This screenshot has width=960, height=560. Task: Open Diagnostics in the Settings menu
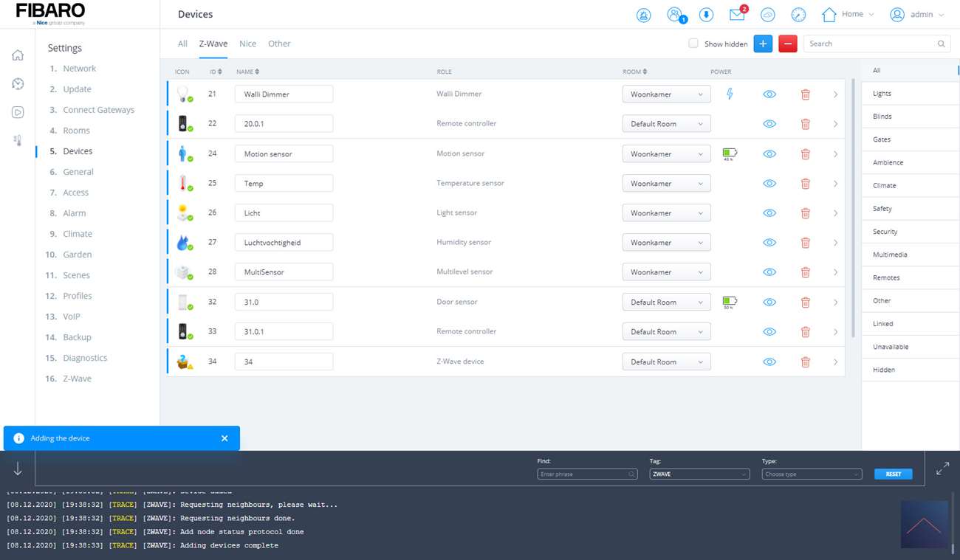85,358
